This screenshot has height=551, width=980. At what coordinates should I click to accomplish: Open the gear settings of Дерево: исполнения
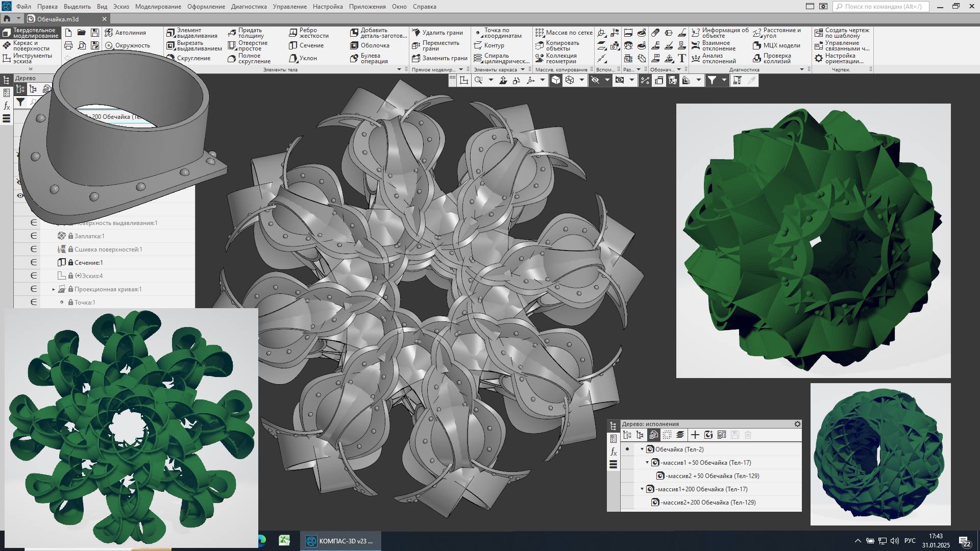pos(797,424)
